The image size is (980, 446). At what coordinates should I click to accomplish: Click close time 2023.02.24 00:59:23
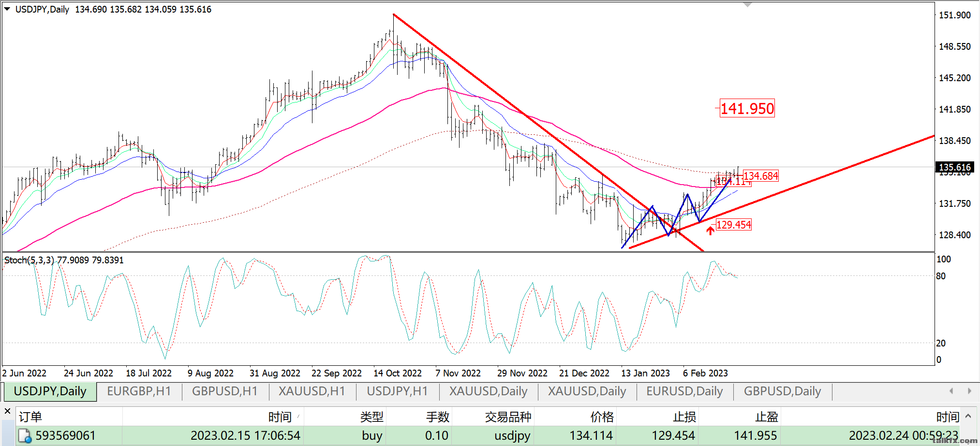click(903, 436)
